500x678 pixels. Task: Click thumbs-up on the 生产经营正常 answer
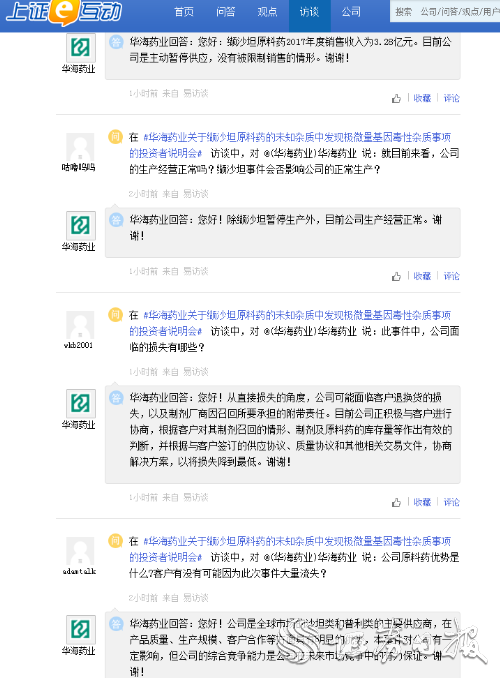tap(396, 276)
